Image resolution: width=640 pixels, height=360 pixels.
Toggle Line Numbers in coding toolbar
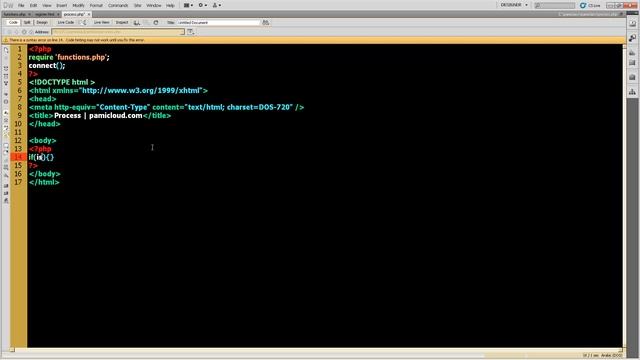point(6,112)
